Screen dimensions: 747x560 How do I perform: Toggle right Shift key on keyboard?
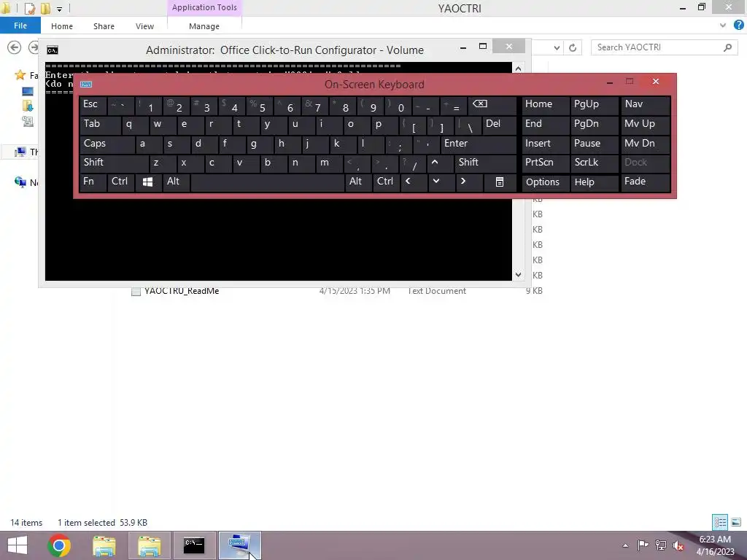(485, 163)
